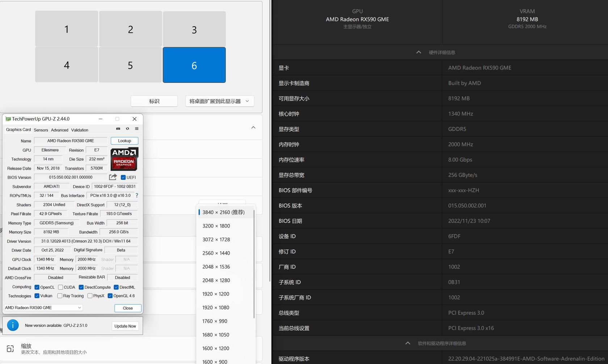Collapse the 软件和驱动程序详细信息 section chevron
Image resolution: width=608 pixels, height=364 pixels.
[x=408, y=343]
